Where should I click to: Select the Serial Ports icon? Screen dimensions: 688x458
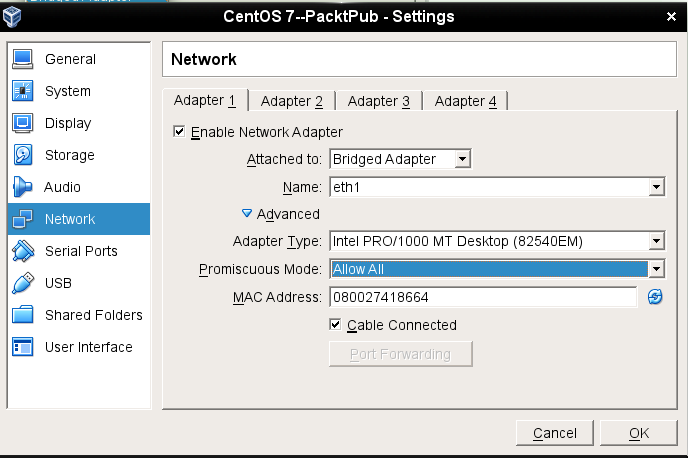coord(23,251)
